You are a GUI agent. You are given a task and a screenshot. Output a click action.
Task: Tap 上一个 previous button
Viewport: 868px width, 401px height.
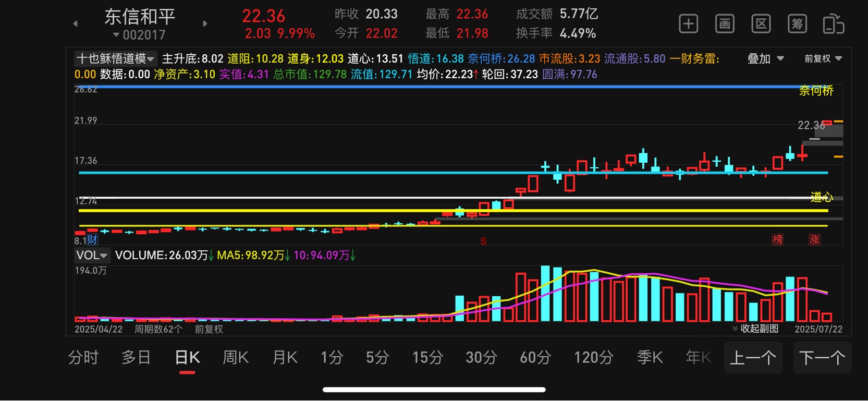coord(753,358)
